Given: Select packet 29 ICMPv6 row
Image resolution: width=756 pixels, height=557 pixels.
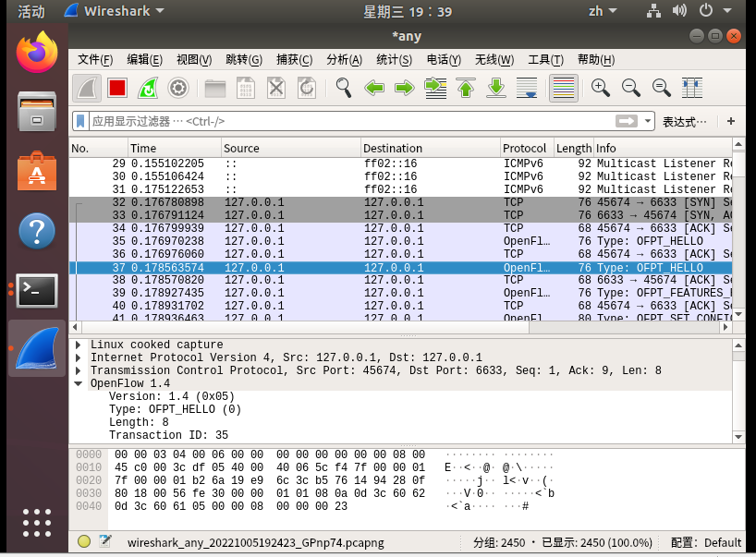Looking at the screenshot, I should point(401,163).
